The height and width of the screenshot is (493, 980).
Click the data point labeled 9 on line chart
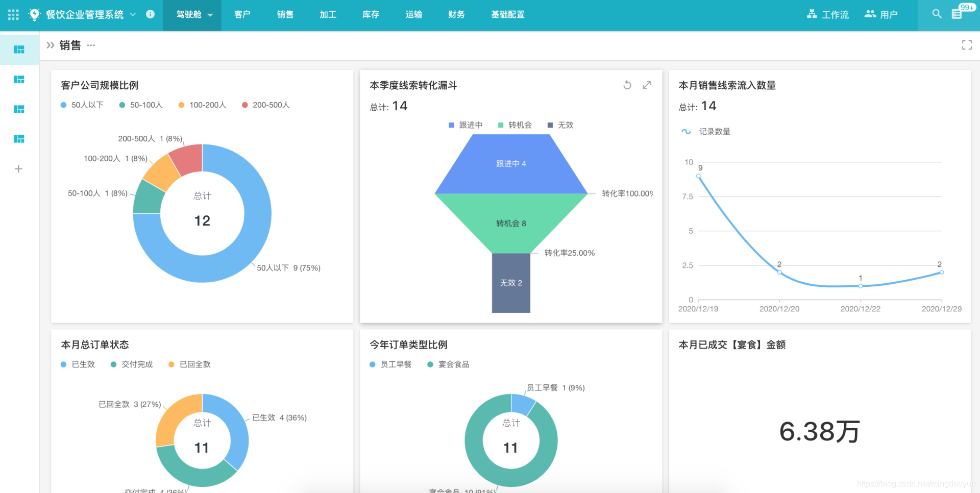pos(698,176)
